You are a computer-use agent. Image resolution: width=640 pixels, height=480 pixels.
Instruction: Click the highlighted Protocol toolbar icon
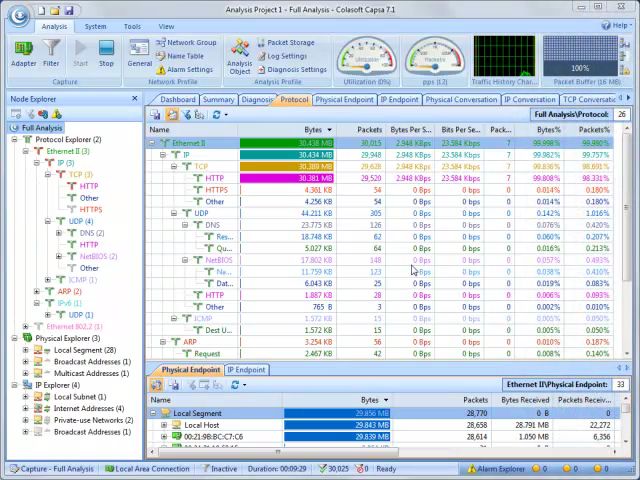pos(172,115)
